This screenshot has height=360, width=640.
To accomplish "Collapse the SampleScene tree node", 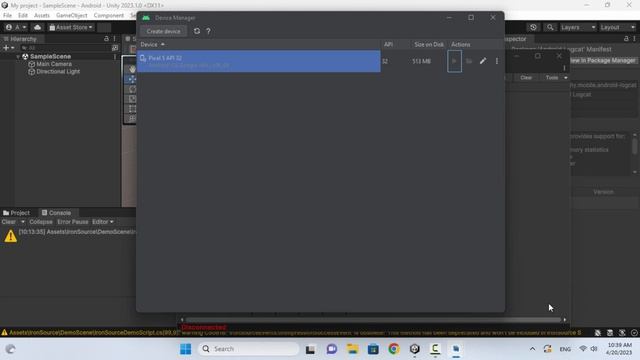I will point(18,57).
